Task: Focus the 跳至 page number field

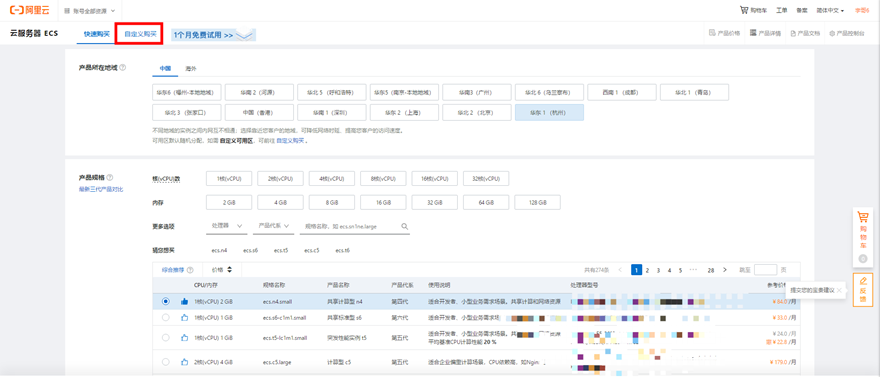Action: point(766,270)
